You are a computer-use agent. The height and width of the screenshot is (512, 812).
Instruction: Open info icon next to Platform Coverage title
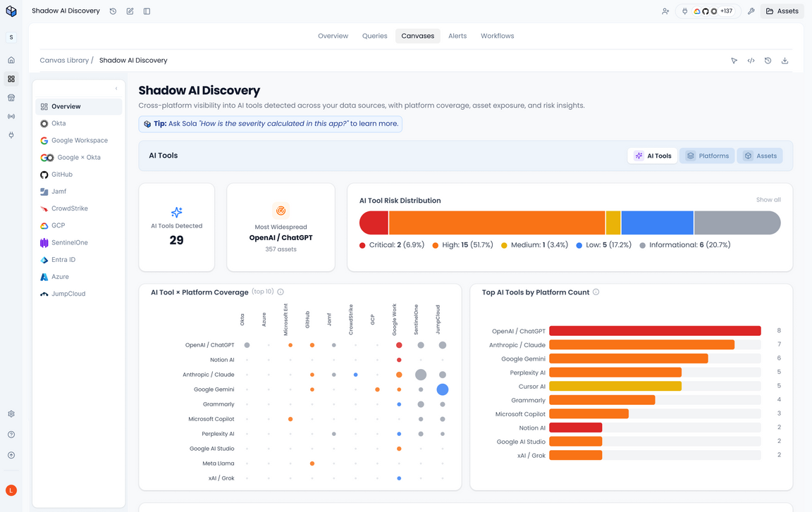tap(280, 292)
